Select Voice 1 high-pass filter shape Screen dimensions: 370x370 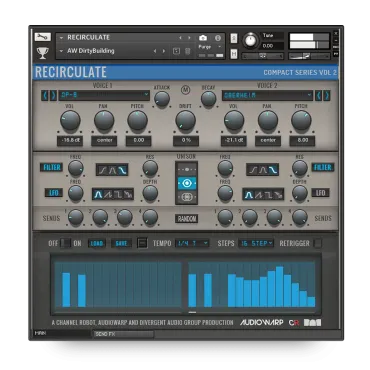tap(103, 170)
